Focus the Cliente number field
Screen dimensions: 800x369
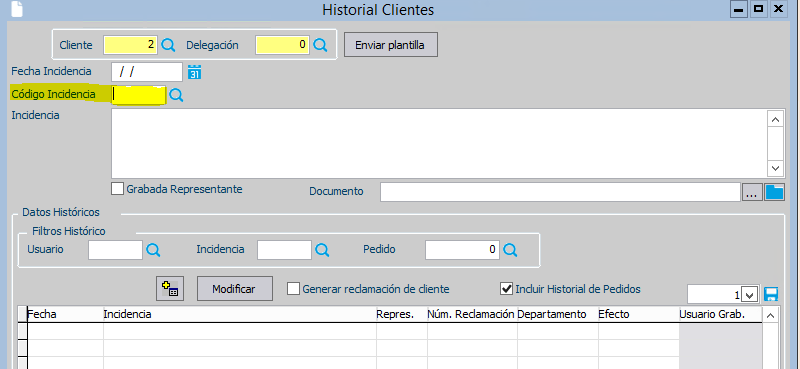click(131, 45)
